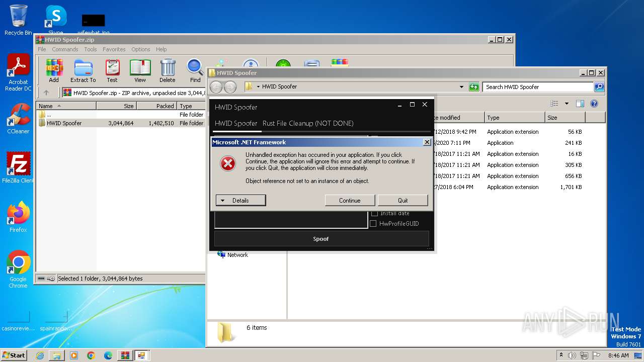644x362 pixels.
Task: Open the Help menu in WinRAR
Action: pos(161,49)
